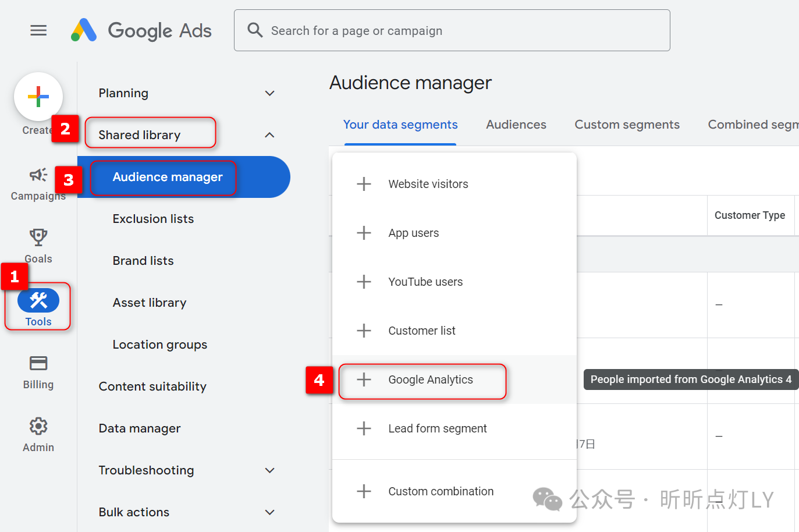
Task: Open Billing from the sidebar
Action: click(38, 373)
